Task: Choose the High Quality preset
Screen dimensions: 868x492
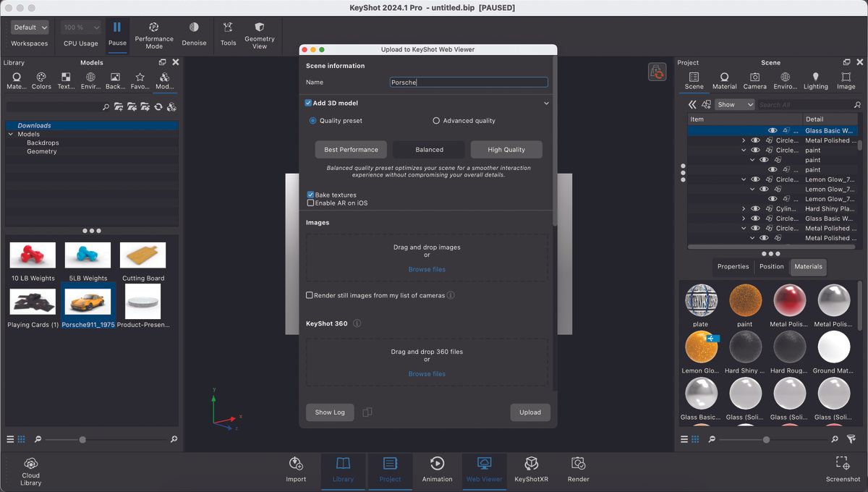Action: [506, 150]
